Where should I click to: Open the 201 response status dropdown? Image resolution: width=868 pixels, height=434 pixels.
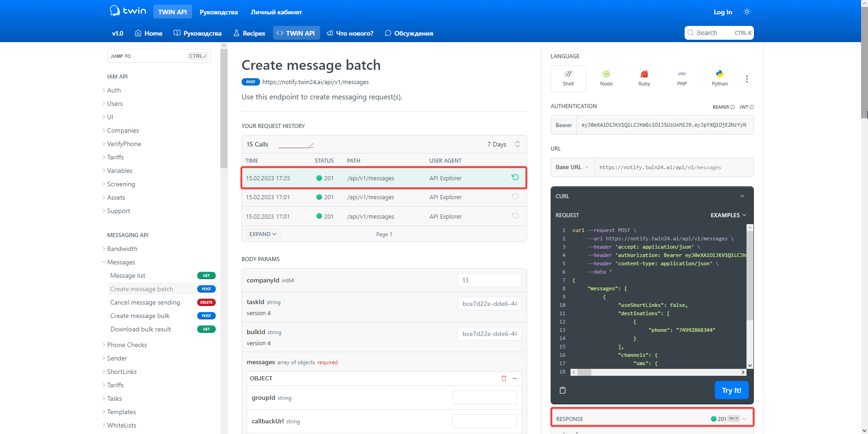click(729, 419)
